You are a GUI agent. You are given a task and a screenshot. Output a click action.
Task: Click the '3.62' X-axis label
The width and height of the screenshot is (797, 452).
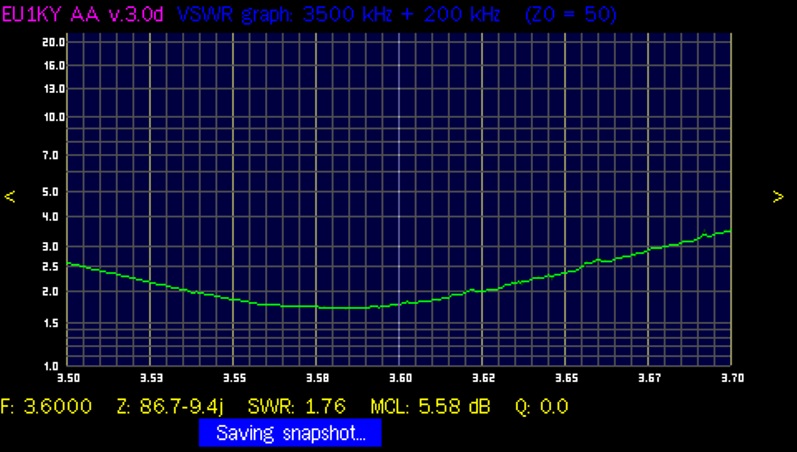(484, 378)
